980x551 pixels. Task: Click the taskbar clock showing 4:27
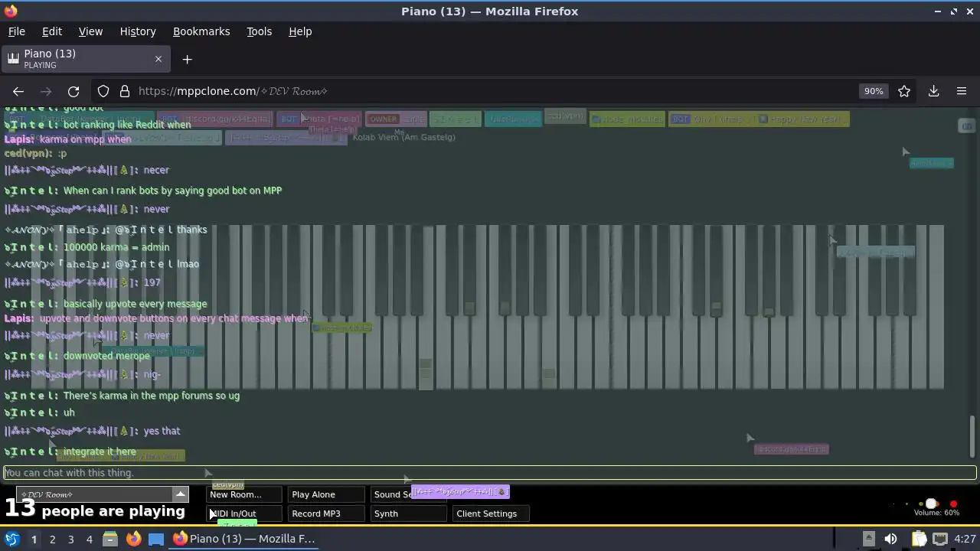coord(965,539)
